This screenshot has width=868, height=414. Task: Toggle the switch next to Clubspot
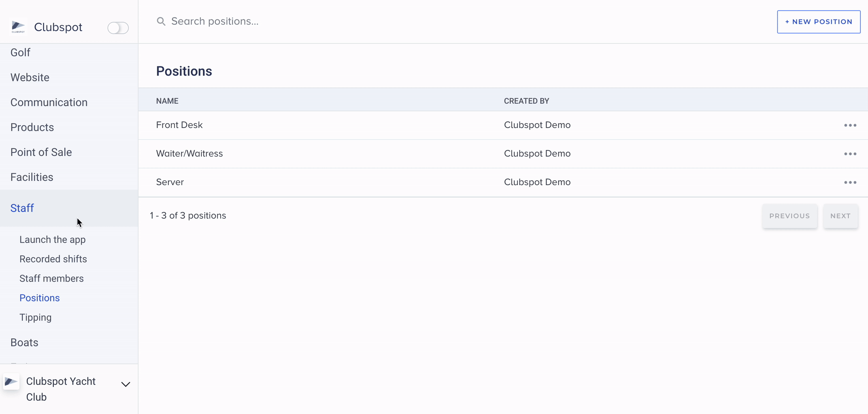pyautogui.click(x=118, y=28)
